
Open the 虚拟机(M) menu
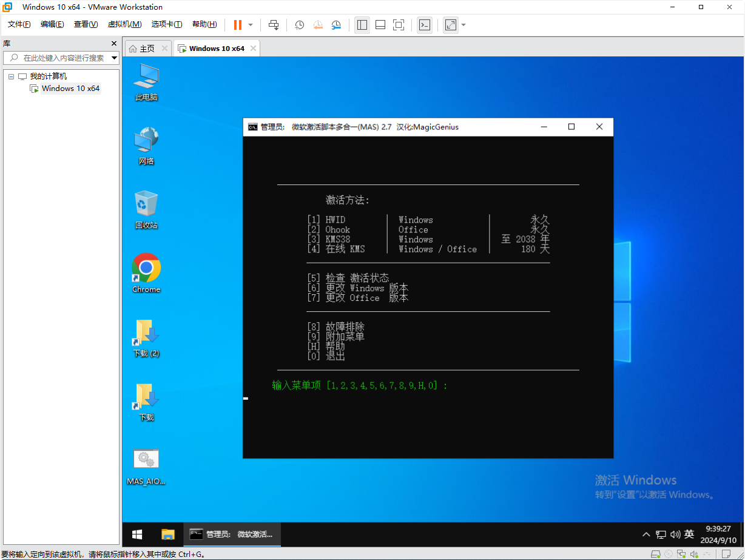(x=124, y=24)
